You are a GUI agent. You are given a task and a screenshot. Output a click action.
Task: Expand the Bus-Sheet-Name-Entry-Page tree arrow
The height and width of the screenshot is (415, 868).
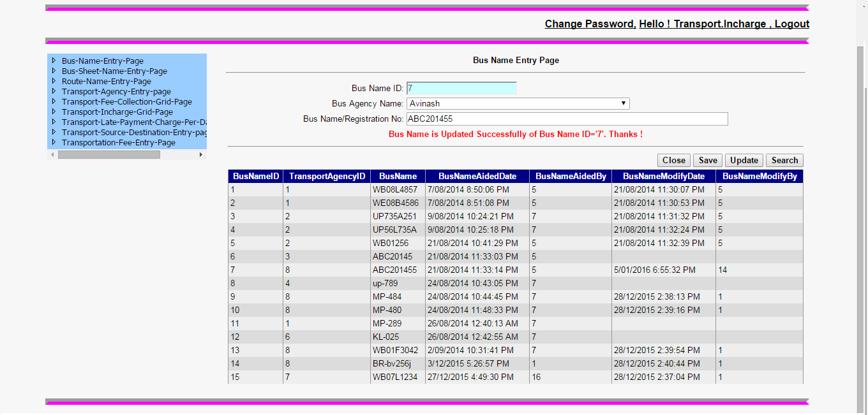54,71
